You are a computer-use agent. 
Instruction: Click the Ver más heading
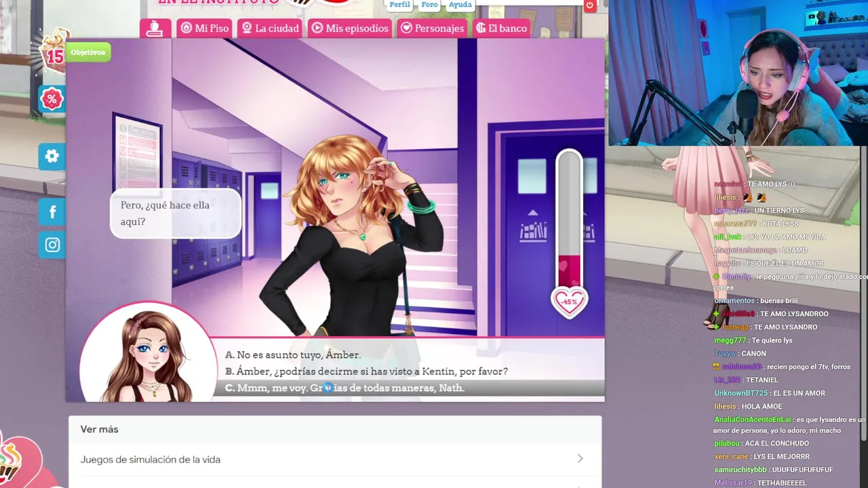click(x=100, y=429)
